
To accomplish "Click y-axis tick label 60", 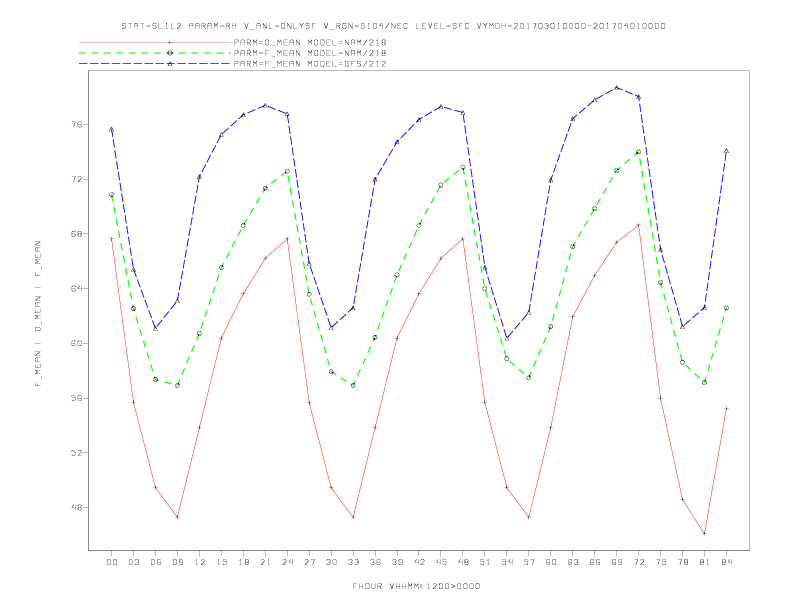I will click(x=76, y=343).
